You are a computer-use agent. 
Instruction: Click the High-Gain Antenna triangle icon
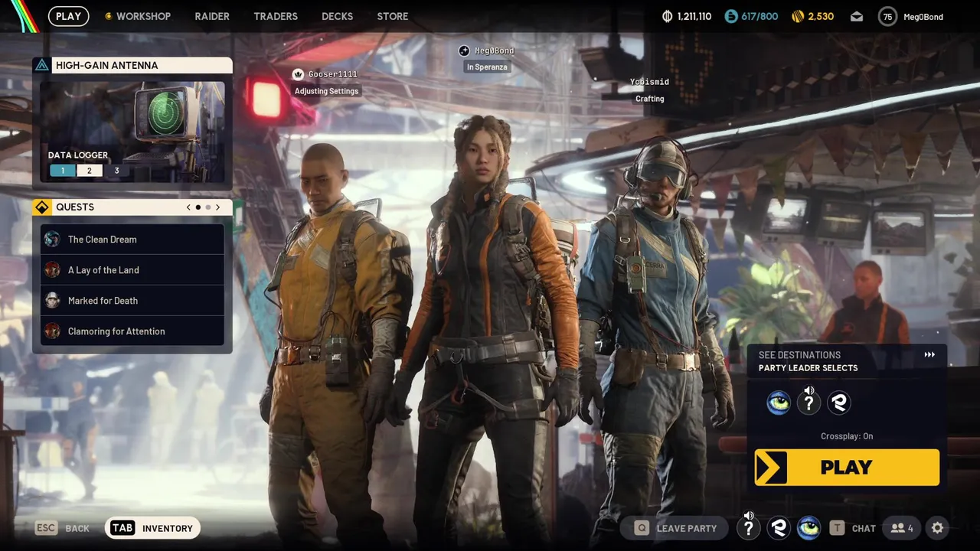[42, 65]
